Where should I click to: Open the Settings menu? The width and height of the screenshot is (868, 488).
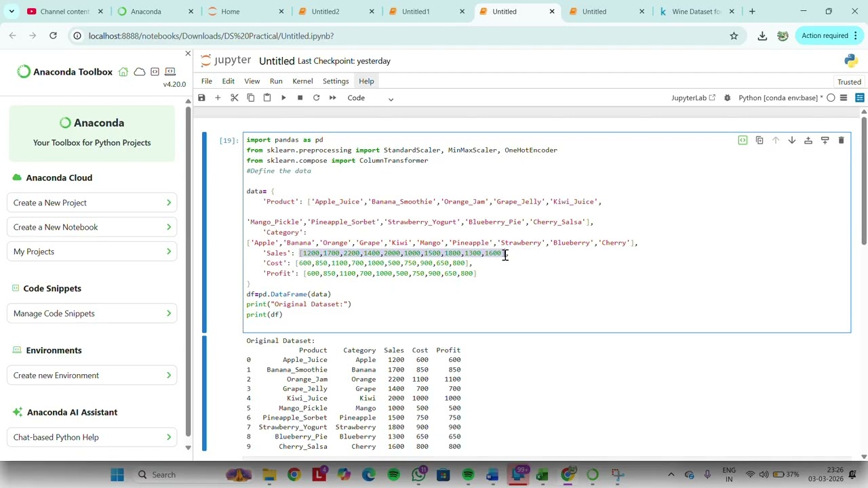pyautogui.click(x=336, y=81)
